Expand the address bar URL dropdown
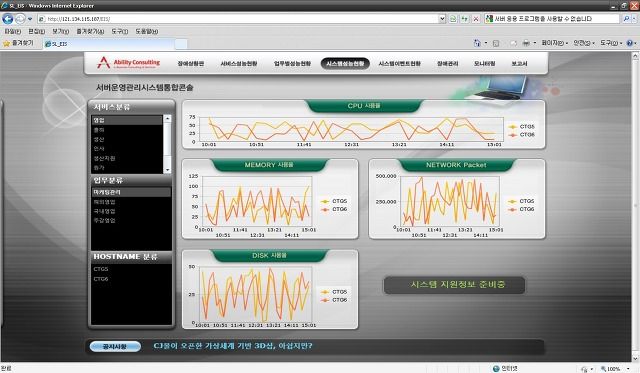 tap(442, 18)
